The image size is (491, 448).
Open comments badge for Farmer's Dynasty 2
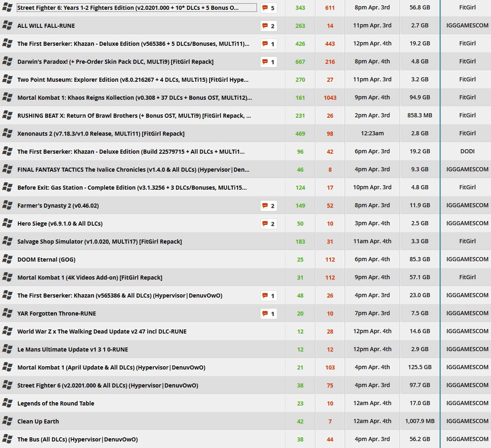[269, 206]
